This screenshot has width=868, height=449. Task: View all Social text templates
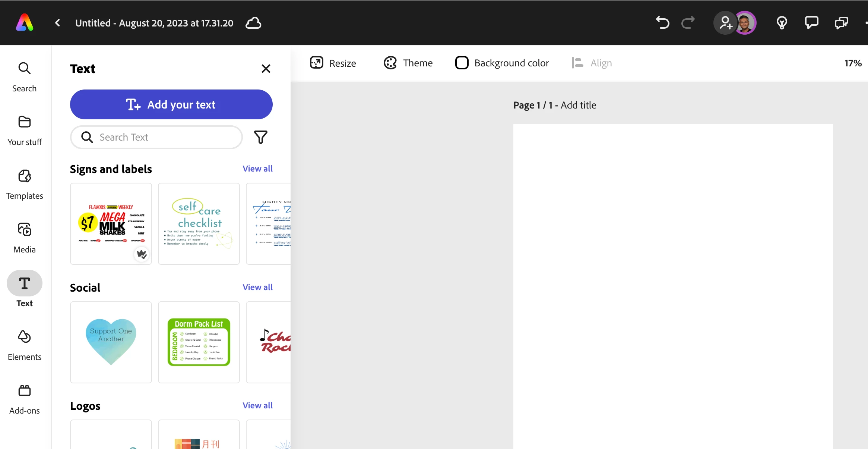[257, 287]
